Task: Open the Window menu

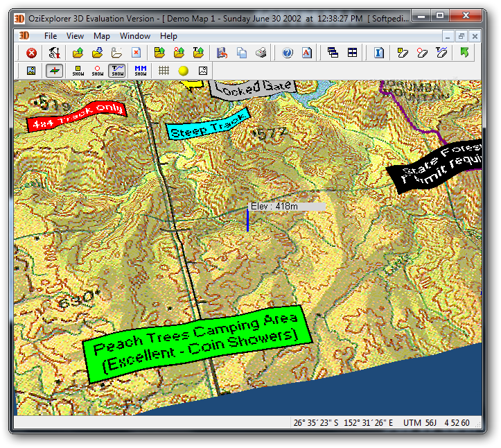Action: click(x=135, y=36)
